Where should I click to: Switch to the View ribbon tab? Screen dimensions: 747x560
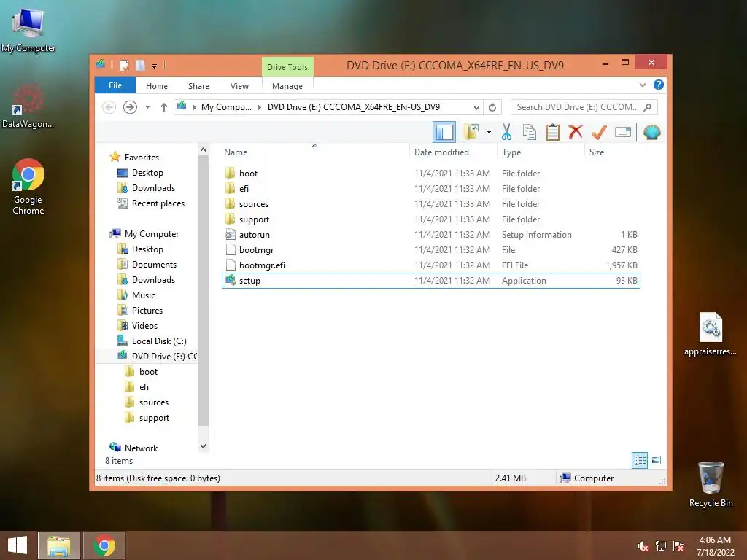pyautogui.click(x=239, y=86)
